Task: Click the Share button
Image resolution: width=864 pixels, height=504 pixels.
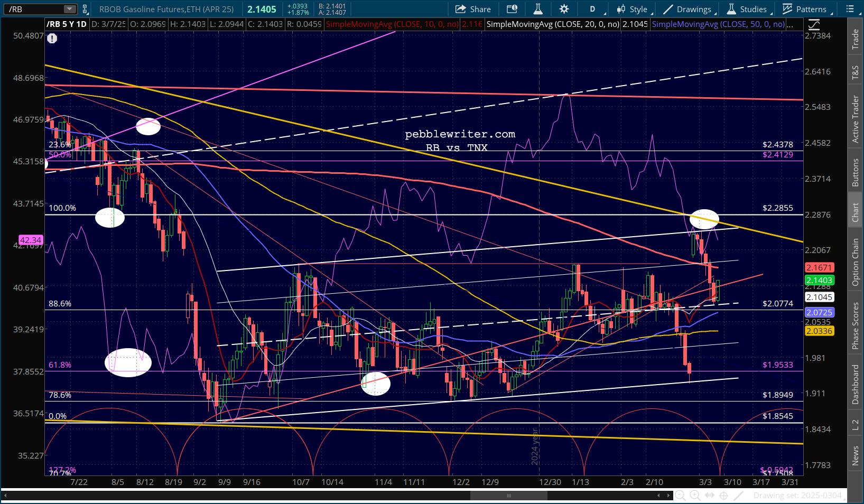Action: coord(473,9)
